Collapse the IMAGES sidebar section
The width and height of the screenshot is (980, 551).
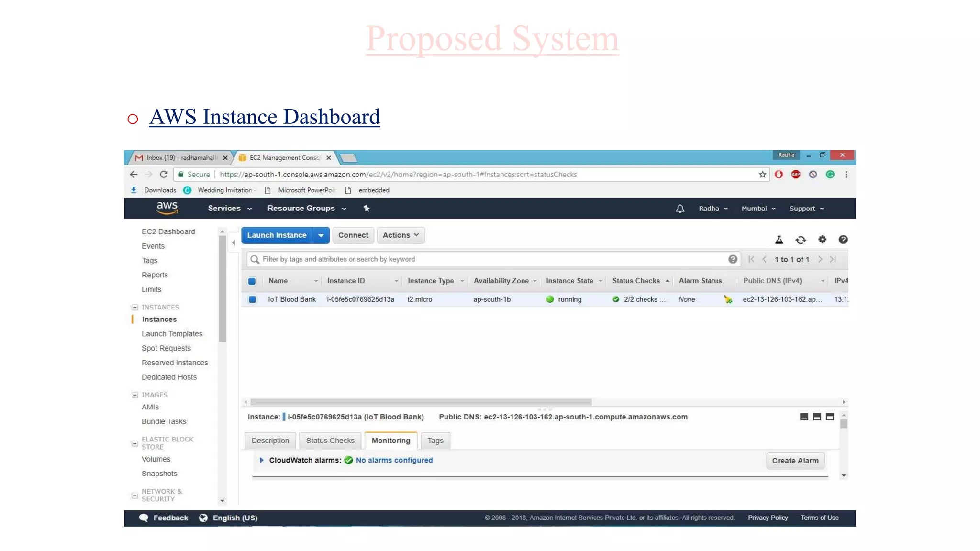pos(135,395)
